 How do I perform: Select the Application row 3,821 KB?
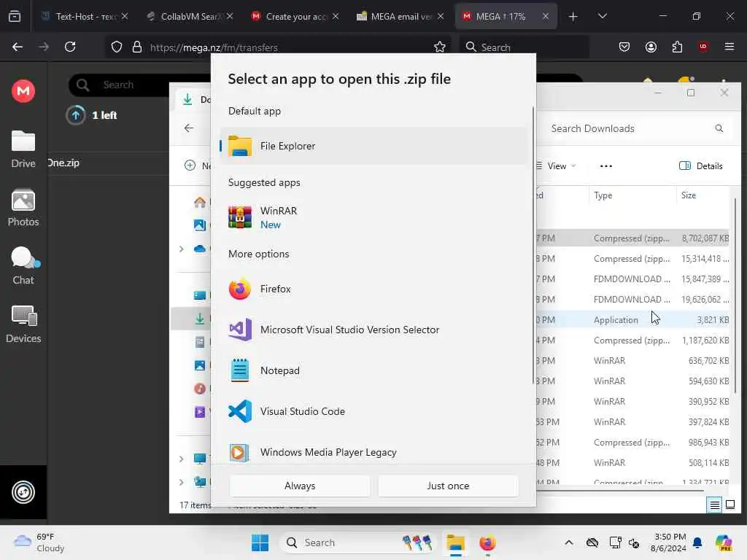point(632,320)
